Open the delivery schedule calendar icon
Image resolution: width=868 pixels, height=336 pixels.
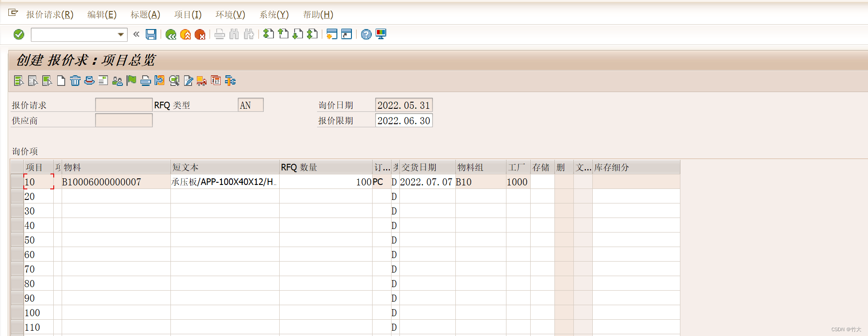pyautogui.click(x=216, y=81)
